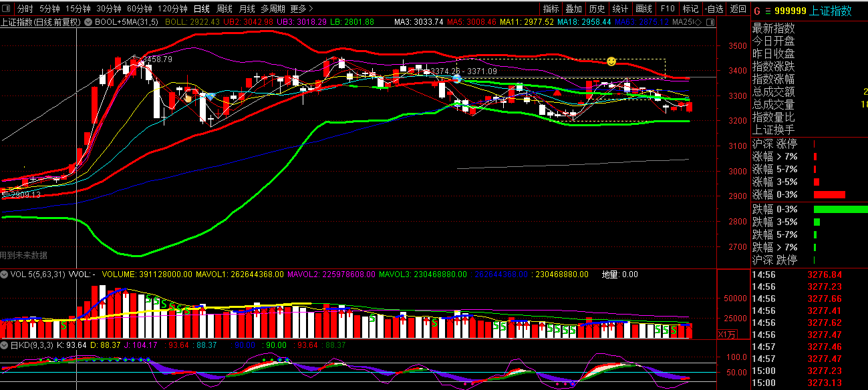This screenshot has width=868, height=390.
Task: Open F10 company info
Action: click(x=668, y=9)
